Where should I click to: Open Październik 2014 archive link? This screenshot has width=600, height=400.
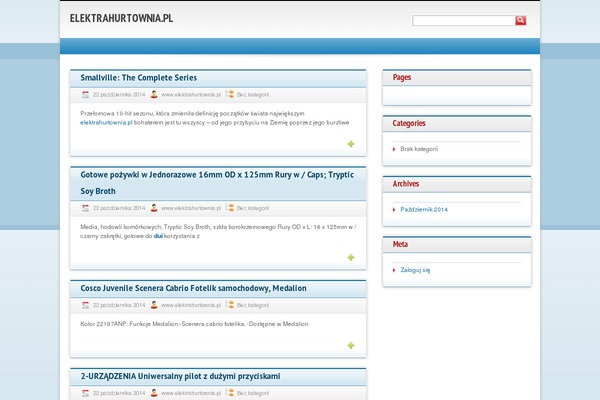[424, 209]
